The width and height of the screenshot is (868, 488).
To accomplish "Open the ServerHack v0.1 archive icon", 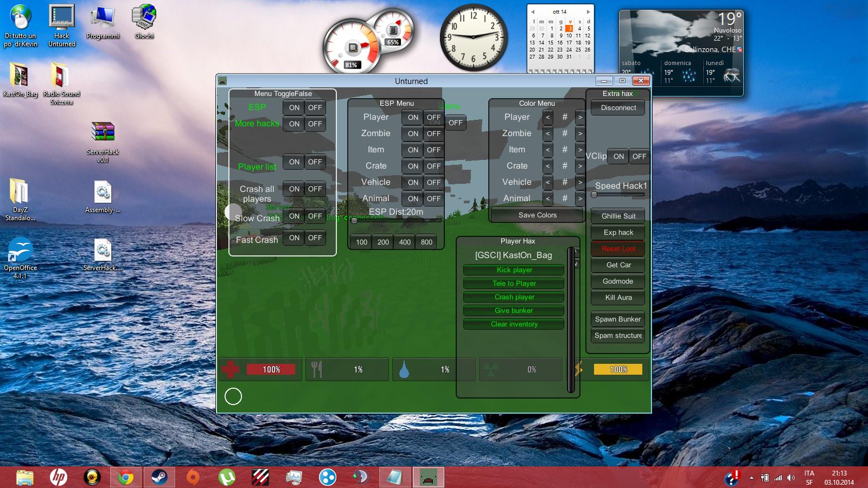I will pos(103,142).
